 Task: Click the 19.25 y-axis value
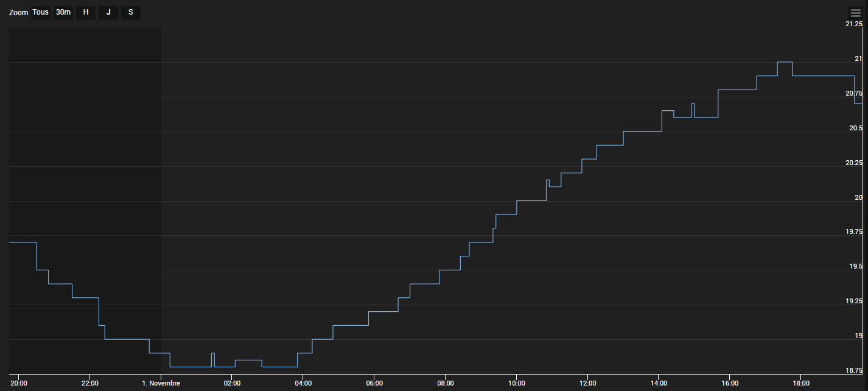(x=854, y=301)
